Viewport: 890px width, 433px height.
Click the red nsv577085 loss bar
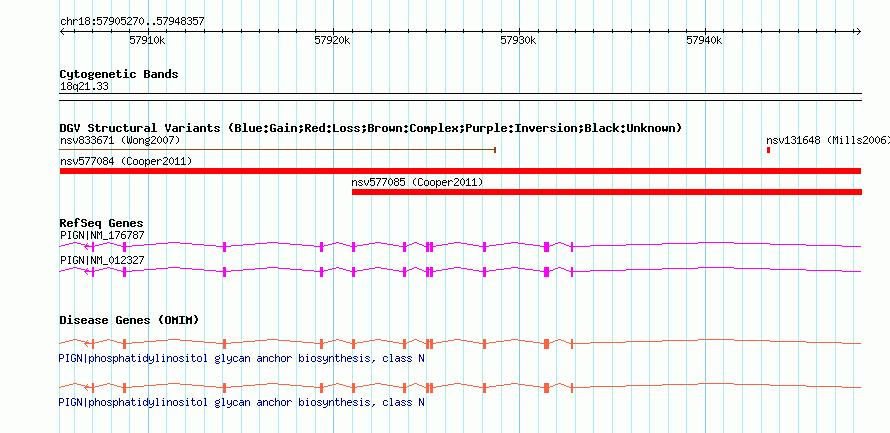607,192
